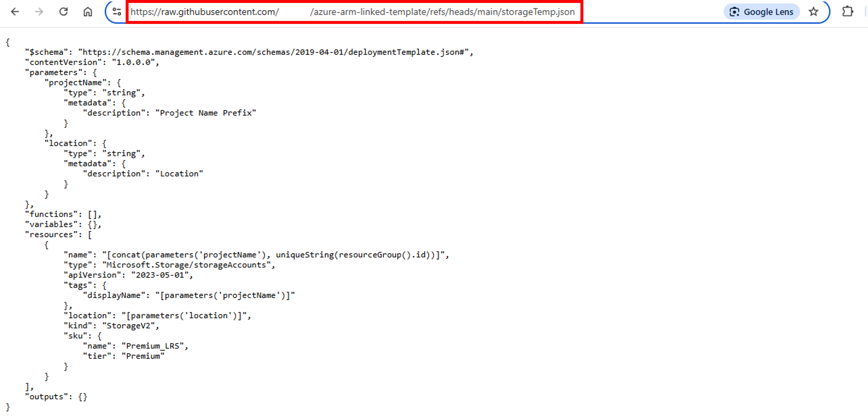Image resolution: width=868 pixels, height=416 pixels.
Task: Bookmark this page with the star icon
Action: click(813, 12)
